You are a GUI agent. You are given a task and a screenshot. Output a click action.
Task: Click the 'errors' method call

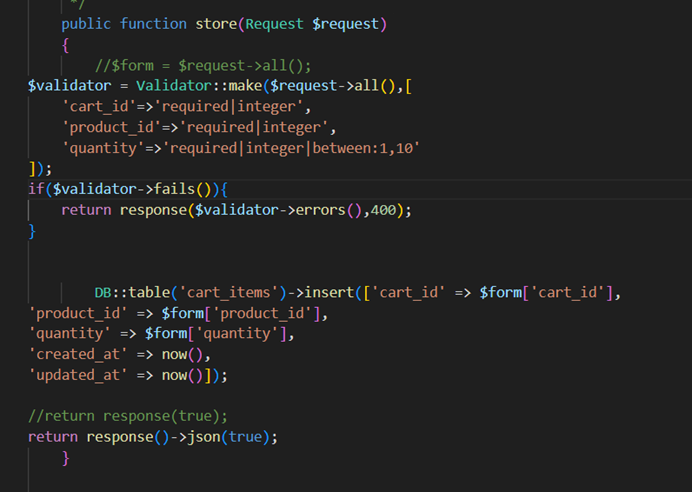[320, 210]
